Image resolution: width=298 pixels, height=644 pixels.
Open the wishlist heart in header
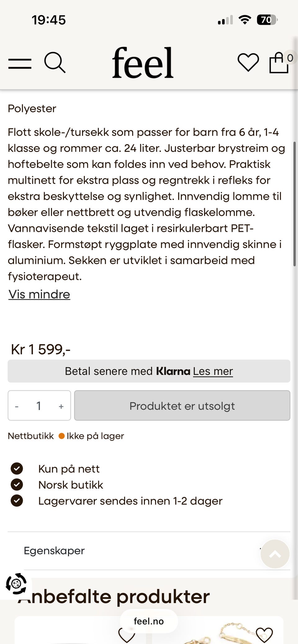click(248, 62)
